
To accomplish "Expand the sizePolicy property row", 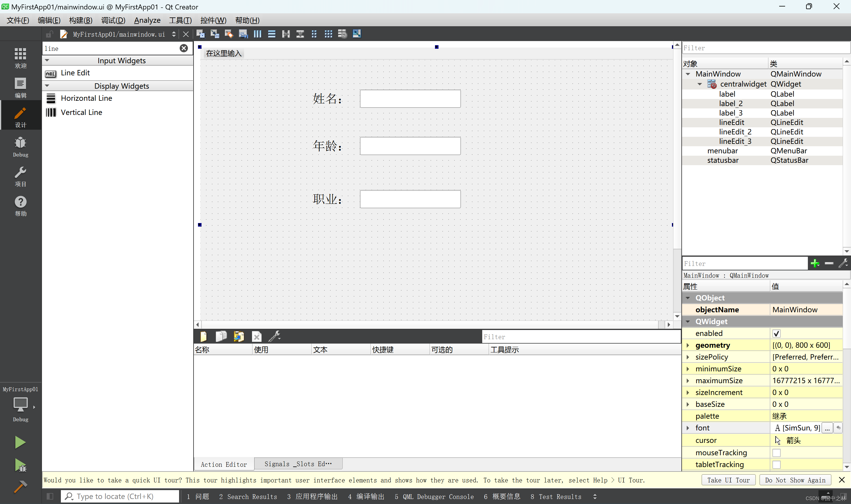I will coord(688,357).
